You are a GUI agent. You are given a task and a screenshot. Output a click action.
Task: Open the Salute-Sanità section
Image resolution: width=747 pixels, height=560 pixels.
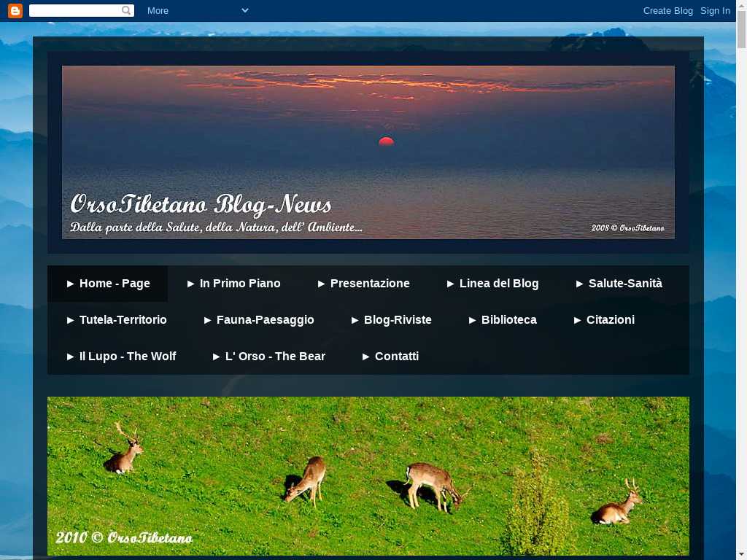[x=619, y=284]
